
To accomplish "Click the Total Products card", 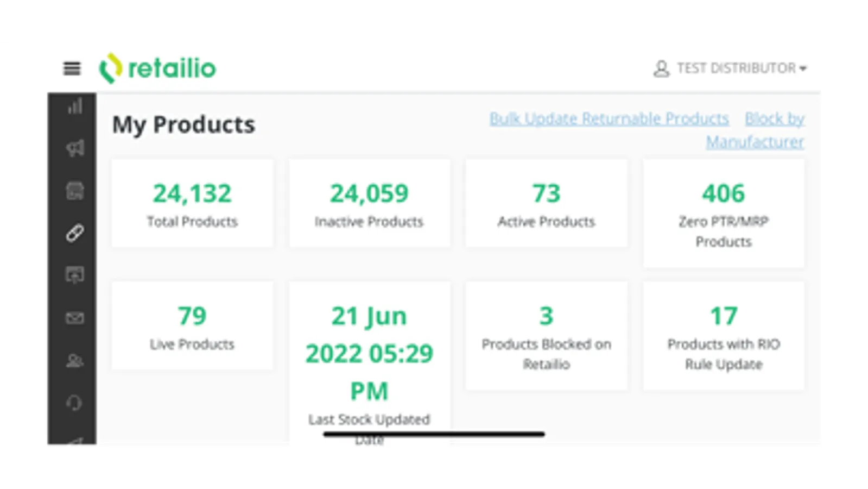I will [192, 204].
